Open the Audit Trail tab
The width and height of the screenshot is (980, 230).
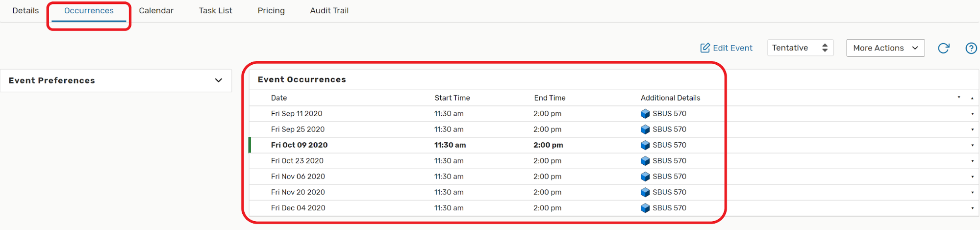click(329, 11)
